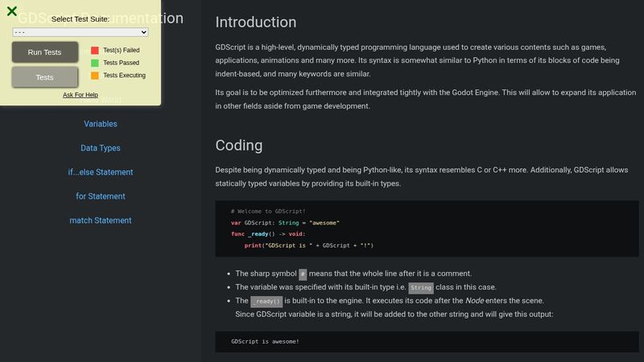644x362 pixels.
Task: Click the orange Tests Executing color box
Action: click(95, 76)
